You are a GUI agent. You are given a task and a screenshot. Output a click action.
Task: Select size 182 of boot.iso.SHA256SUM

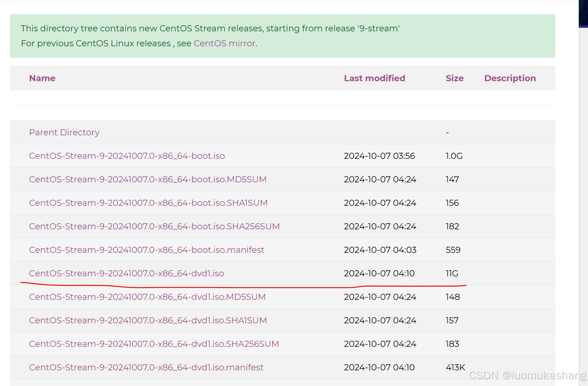452,226
